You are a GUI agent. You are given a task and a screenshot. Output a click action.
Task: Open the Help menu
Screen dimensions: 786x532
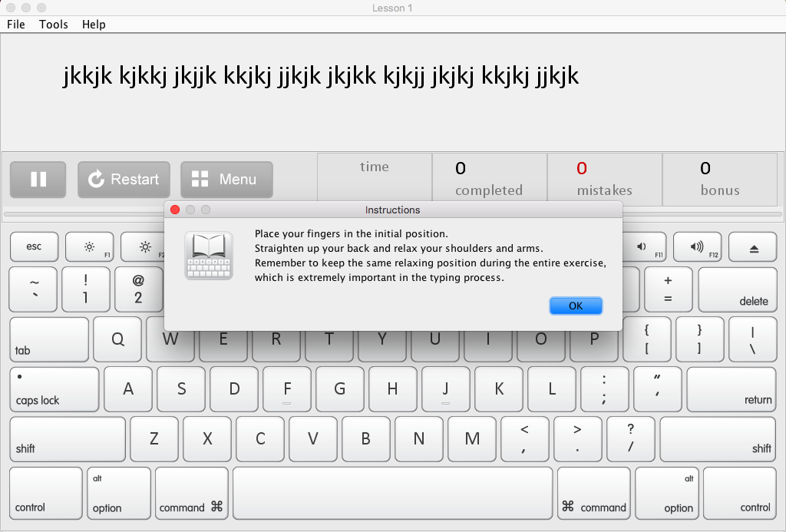tap(94, 25)
